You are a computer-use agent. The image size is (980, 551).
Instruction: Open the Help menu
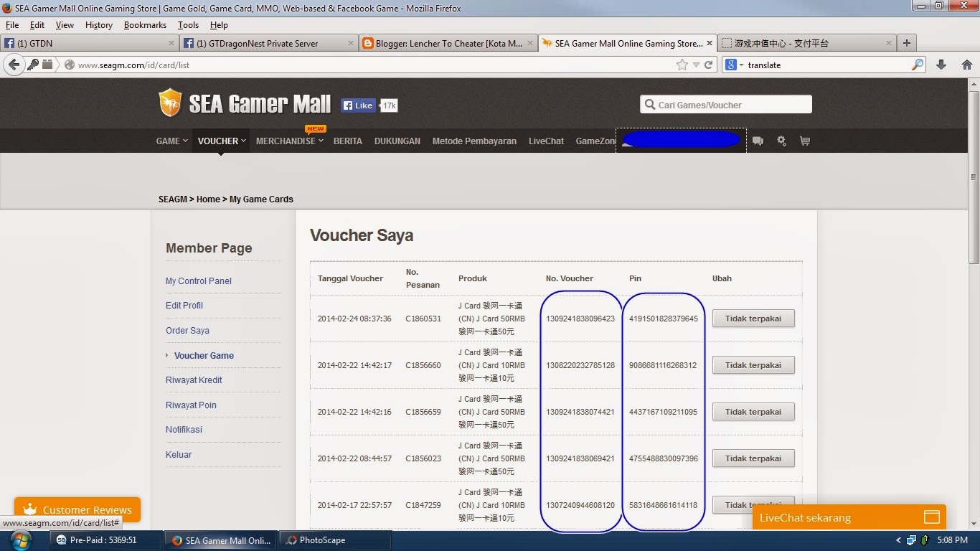pyautogui.click(x=219, y=25)
